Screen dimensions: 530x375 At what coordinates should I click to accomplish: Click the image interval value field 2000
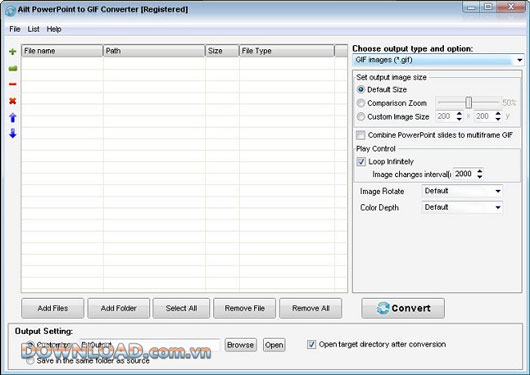pyautogui.click(x=464, y=174)
